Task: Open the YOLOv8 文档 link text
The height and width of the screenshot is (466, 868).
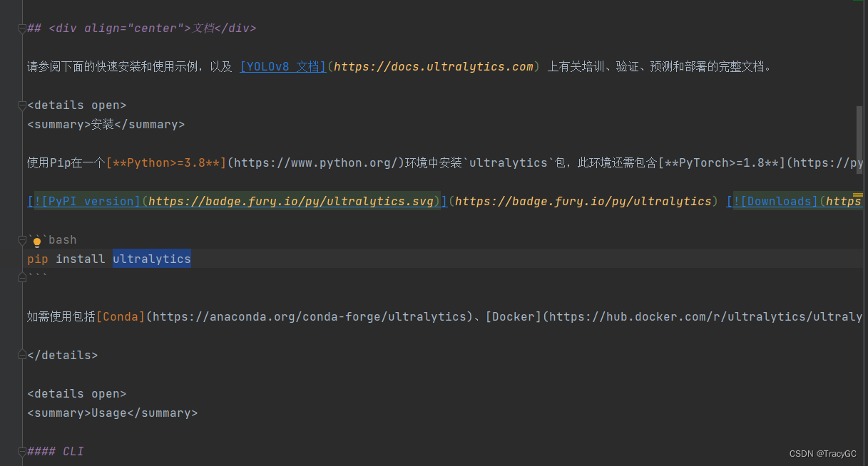Action: [x=282, y=67]
